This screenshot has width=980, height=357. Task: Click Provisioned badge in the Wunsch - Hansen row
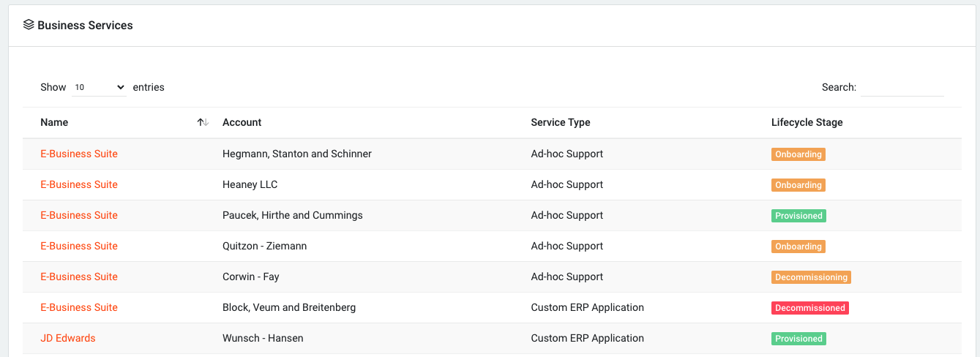[x=798, y=339]
